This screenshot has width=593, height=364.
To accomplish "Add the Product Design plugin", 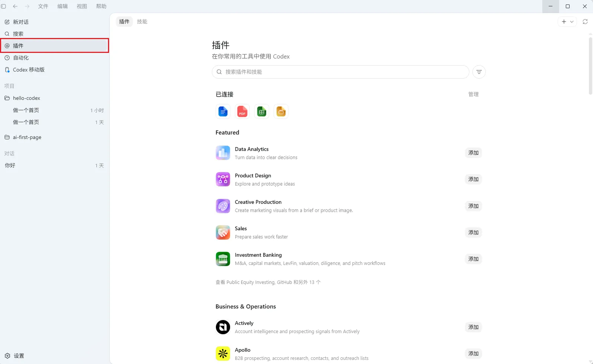I will (x=474, y=179).
